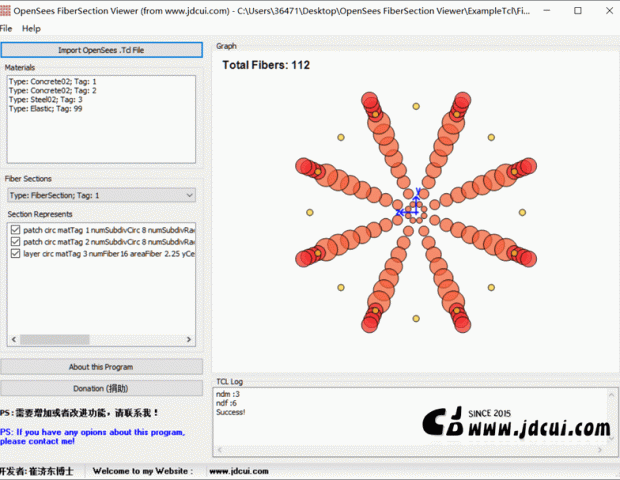The width and height of the screenshot is (620, 480).
Task: Click the blue axis origin marker
Action: [415, 211]
